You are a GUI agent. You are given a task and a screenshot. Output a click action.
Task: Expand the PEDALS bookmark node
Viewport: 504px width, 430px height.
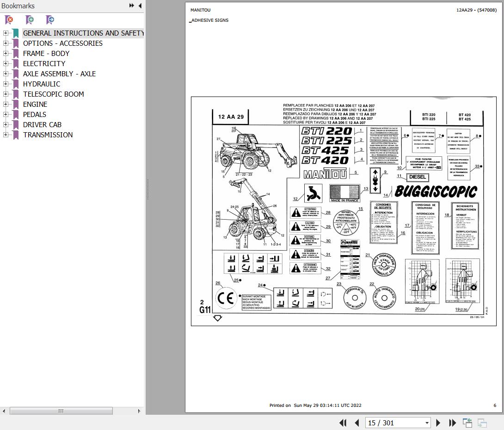(6, 114)
